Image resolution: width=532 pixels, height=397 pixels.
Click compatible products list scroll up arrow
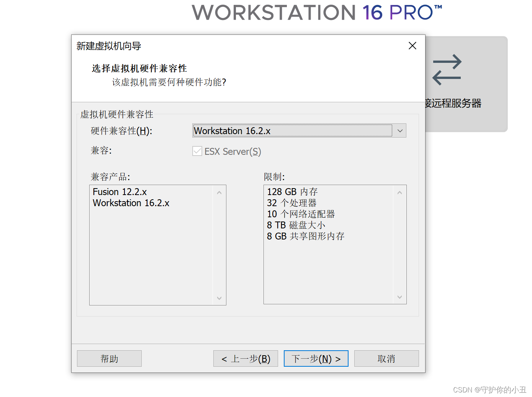click(219, 192)
